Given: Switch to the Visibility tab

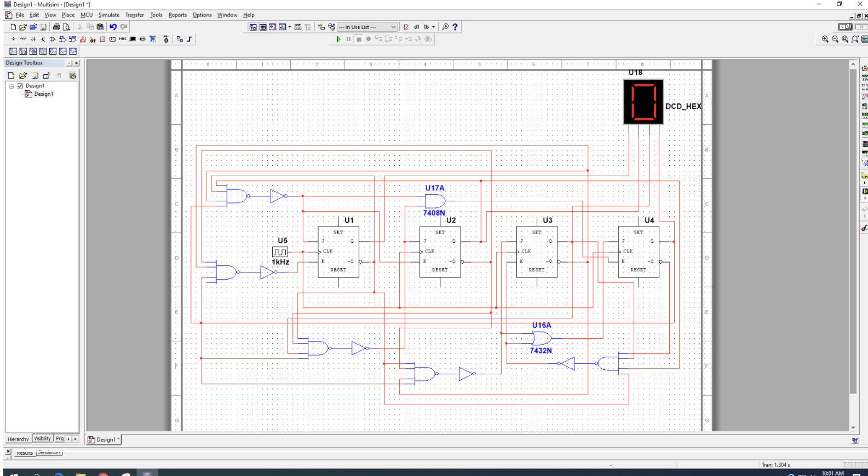Looking at the screenshot, I should click(43, 439).
